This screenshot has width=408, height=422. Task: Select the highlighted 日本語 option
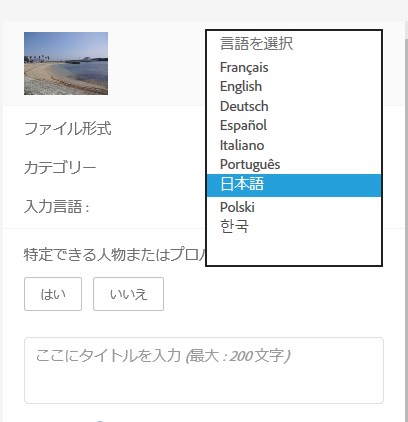click(294, 185)
